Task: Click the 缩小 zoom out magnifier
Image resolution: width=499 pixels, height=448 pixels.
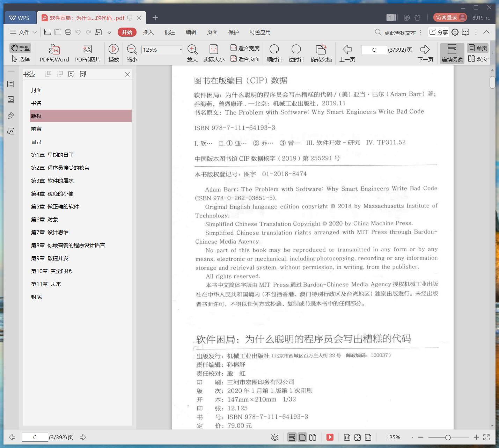Action: tap(132, 53)
